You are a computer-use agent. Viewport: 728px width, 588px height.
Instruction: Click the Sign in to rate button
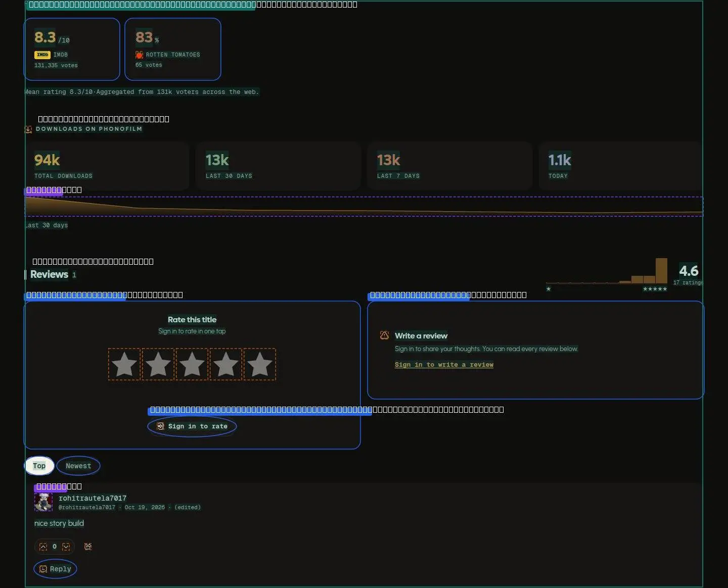pos(192,426)
